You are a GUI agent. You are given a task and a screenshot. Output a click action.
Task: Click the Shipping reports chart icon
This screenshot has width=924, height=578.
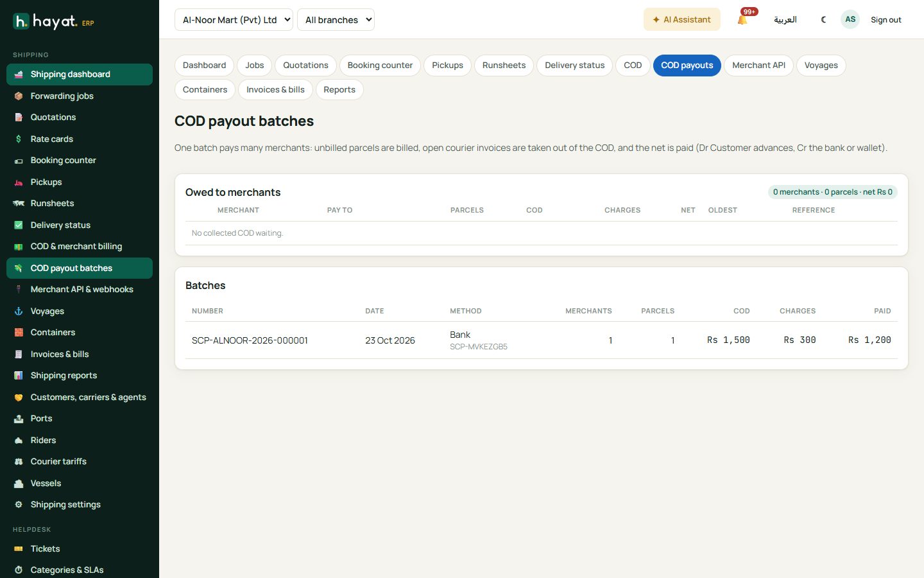[19, 375]
